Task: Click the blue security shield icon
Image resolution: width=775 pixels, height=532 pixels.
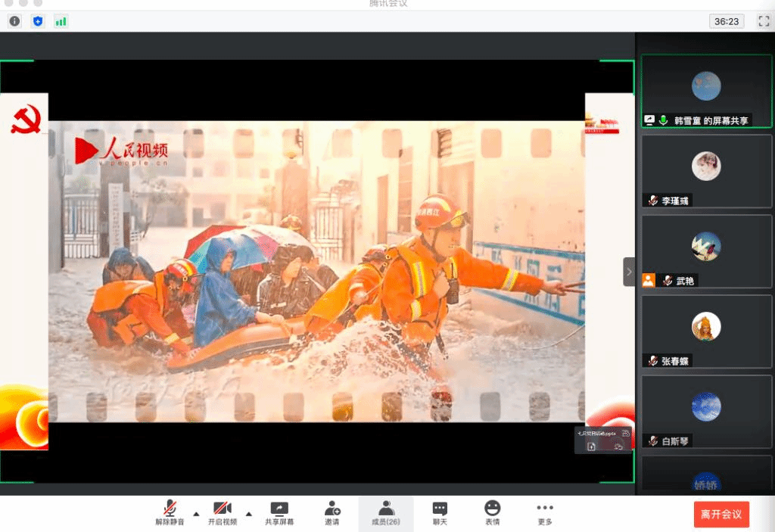Action: click(38, 21)
